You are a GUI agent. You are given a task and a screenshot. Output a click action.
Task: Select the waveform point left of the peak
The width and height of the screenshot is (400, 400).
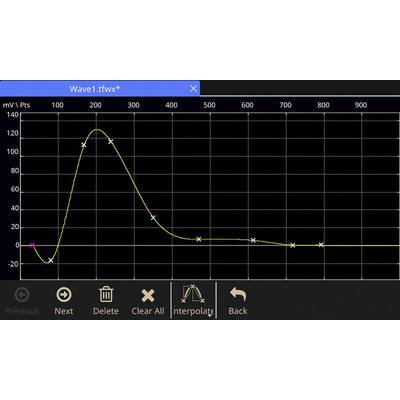coord(84,145)
